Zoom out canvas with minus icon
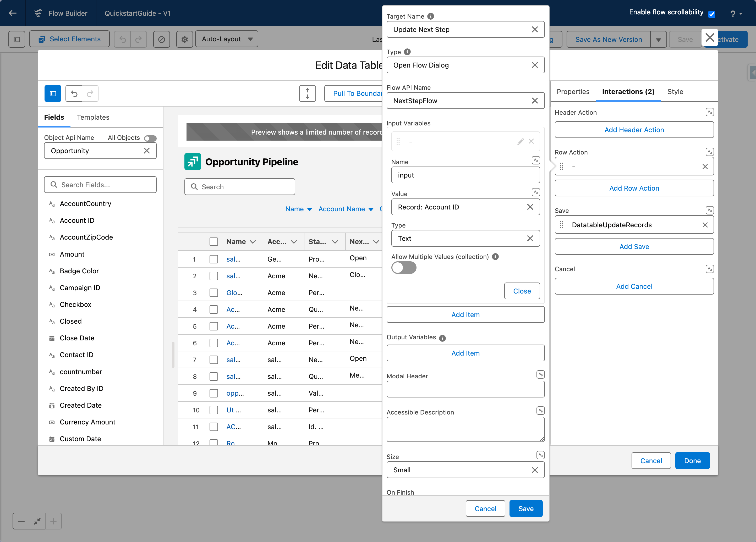 21,521
